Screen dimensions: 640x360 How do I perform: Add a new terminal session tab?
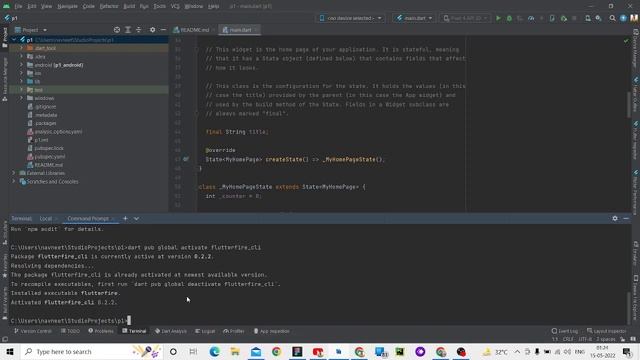(125, 218)
